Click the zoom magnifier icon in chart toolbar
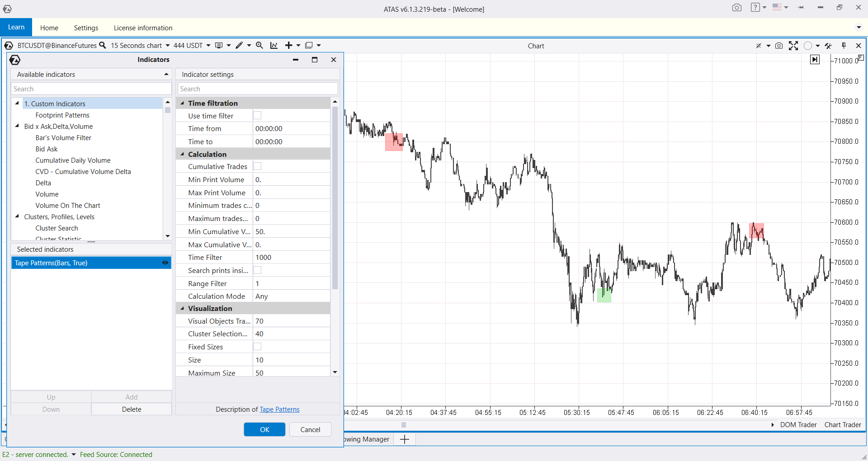The image size is (868, 461). click(x=259, y=45)
